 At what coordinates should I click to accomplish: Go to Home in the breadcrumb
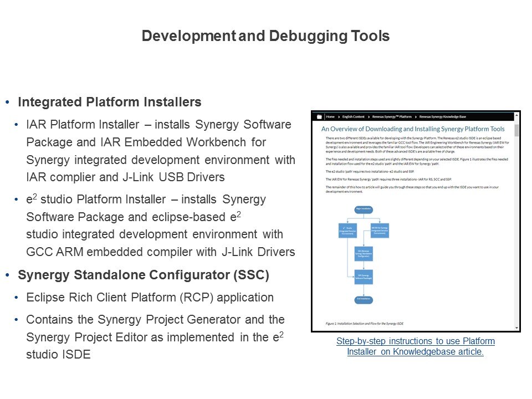click(330, 117)
